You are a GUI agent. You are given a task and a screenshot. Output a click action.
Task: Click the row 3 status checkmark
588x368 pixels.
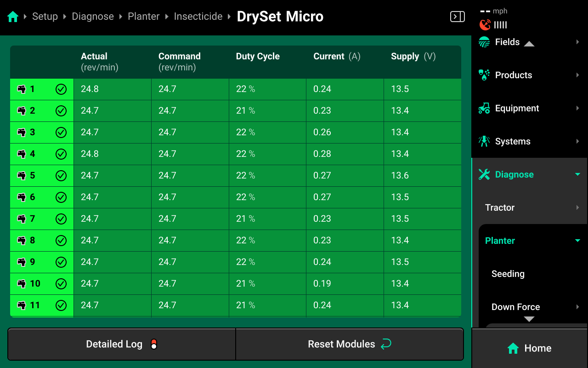pyautogui.click(x=61, y=132)
